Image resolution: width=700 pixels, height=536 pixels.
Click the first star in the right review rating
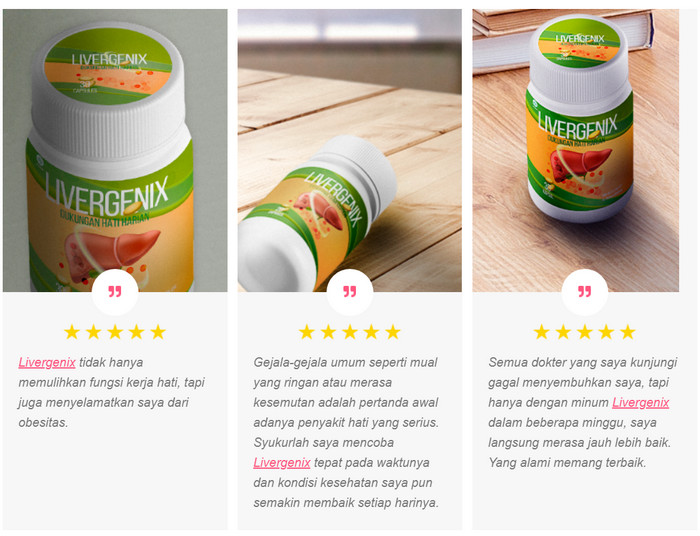(x=542, y=332)
